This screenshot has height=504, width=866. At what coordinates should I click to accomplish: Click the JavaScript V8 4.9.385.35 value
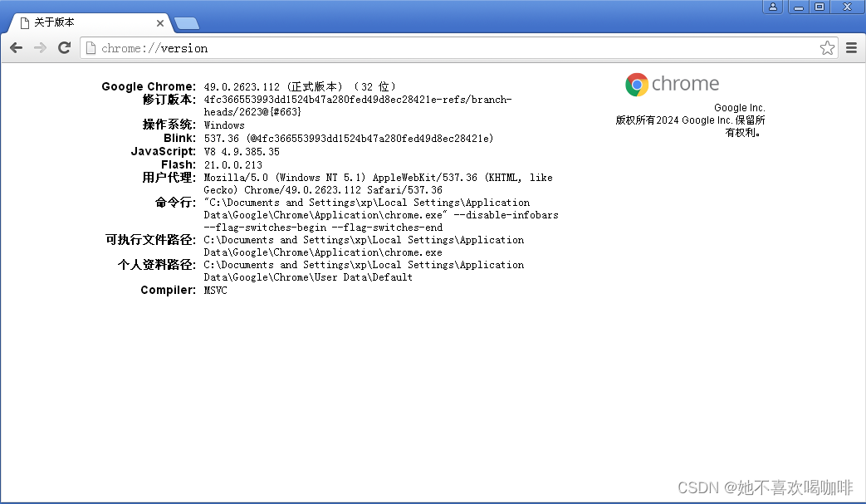[x=242, y=152]
